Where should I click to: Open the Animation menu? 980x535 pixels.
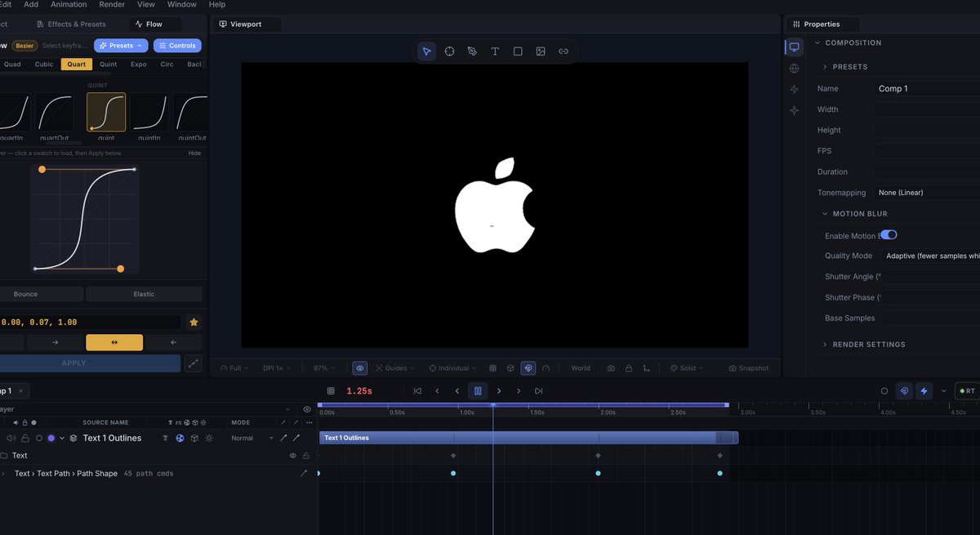click(69, 4)
